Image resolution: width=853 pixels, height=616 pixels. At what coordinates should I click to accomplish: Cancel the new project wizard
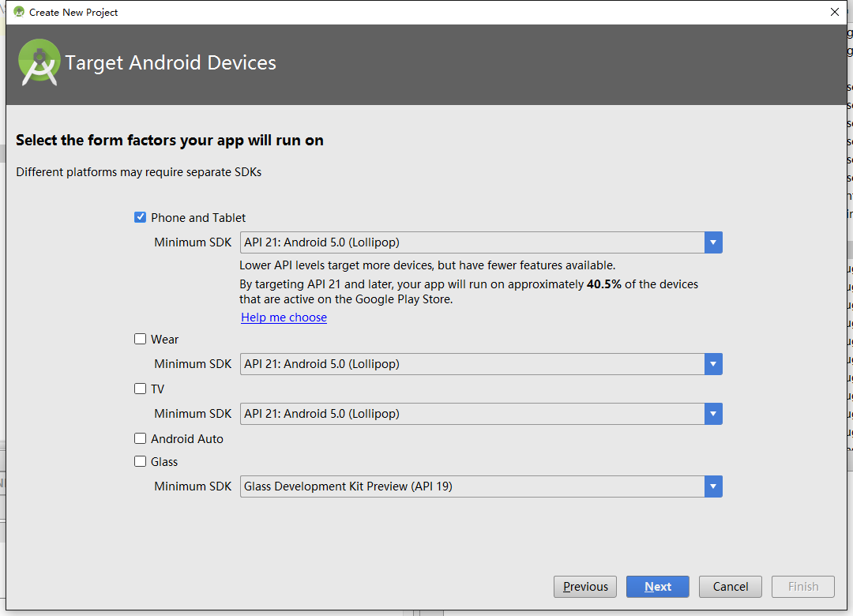pos(731,587)
